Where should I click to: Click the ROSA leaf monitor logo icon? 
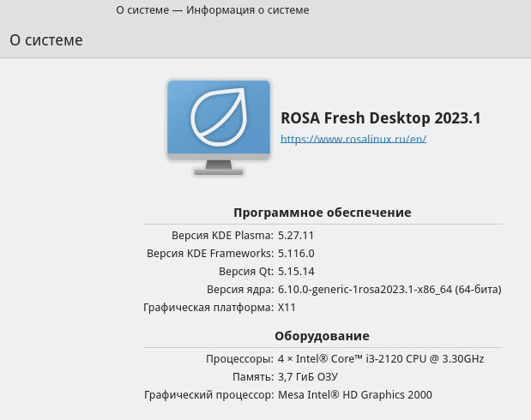[x=219, y=128]
